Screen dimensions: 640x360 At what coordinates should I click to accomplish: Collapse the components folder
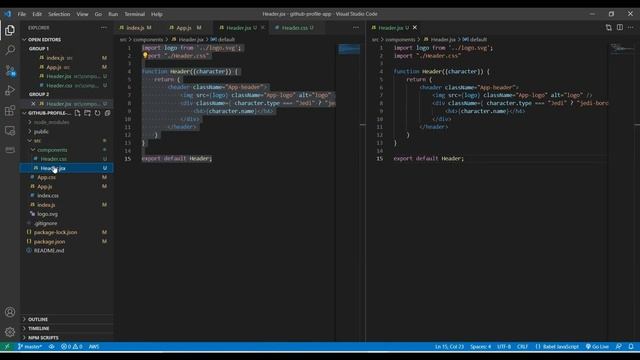point(52,150)
